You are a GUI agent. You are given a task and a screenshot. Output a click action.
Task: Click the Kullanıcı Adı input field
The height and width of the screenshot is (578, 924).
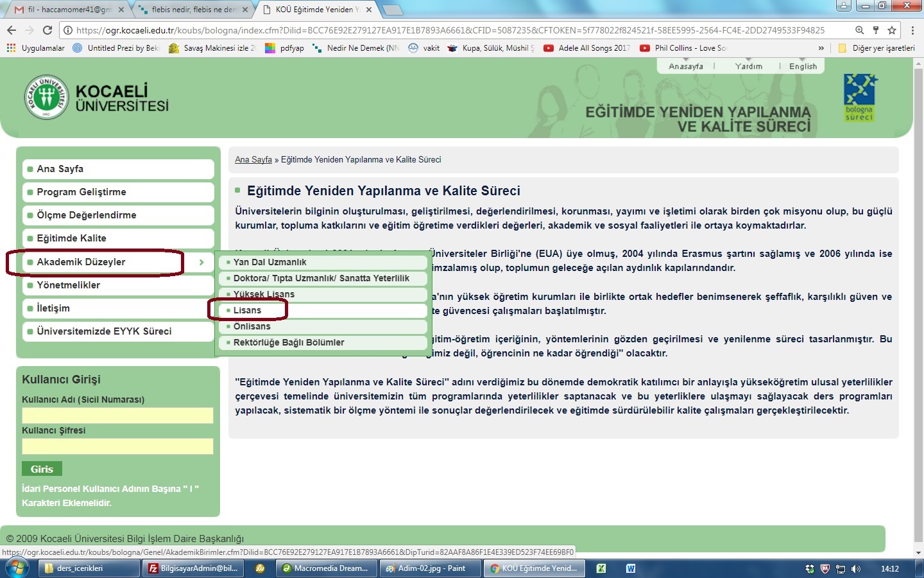pyautogui.click(x=117, y=416)
